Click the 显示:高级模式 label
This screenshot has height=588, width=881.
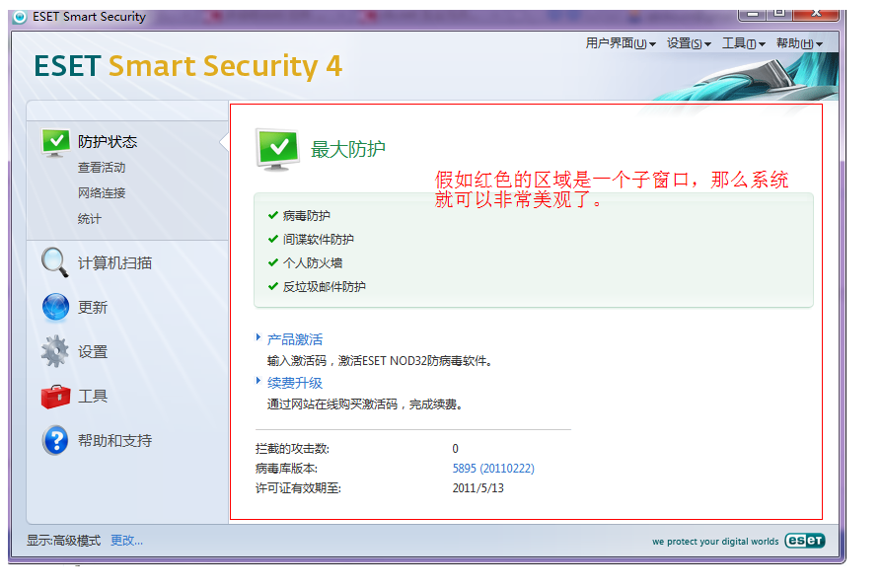(x=63, y=541)
